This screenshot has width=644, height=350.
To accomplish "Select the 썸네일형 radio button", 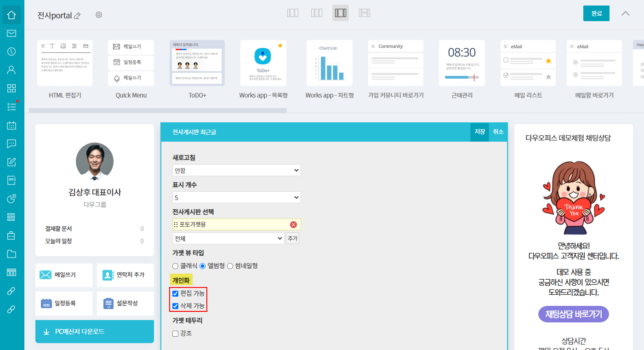I will pos(230,266).
